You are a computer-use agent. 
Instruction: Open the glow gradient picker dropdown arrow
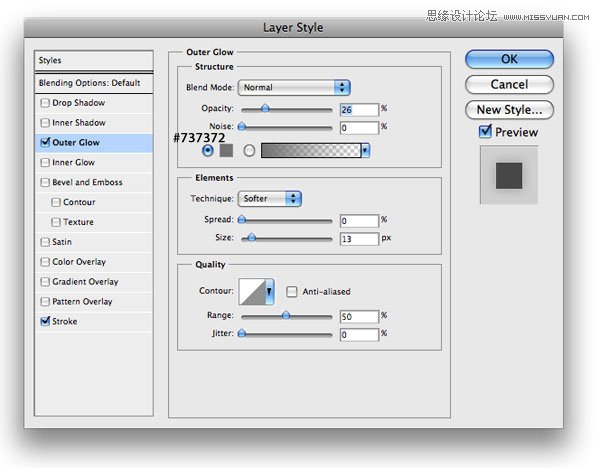(x=365, y=150)
